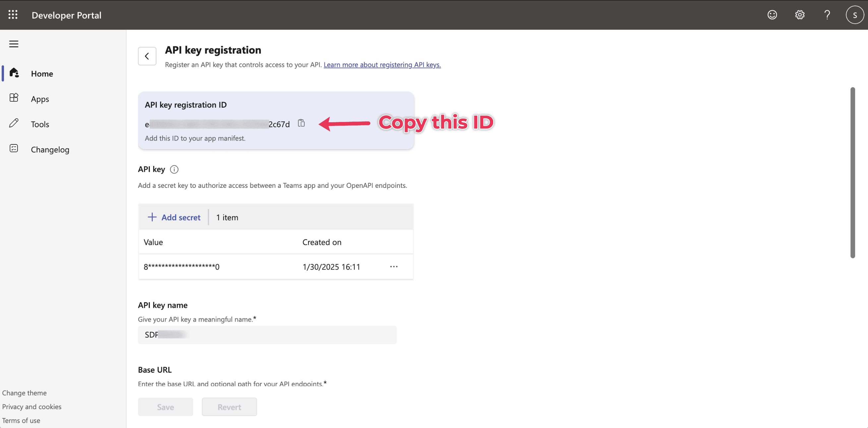Click the Save button

pos(165,407)
